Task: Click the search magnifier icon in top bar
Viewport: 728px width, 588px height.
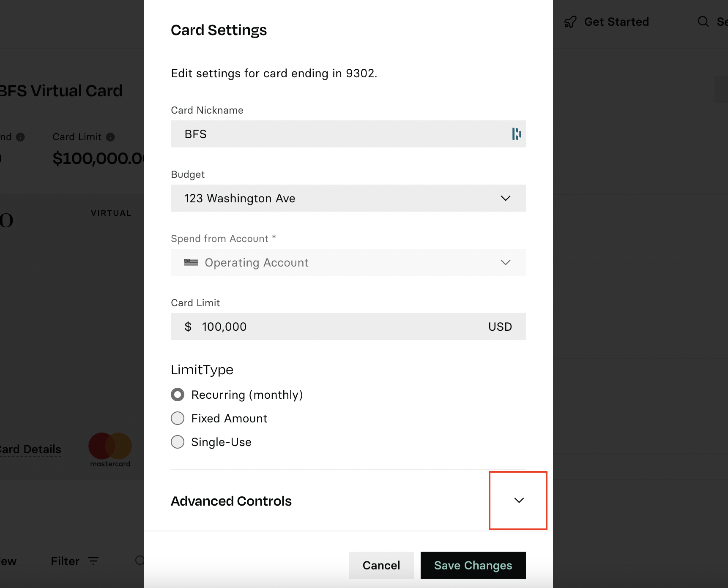Action: point(703,22)
